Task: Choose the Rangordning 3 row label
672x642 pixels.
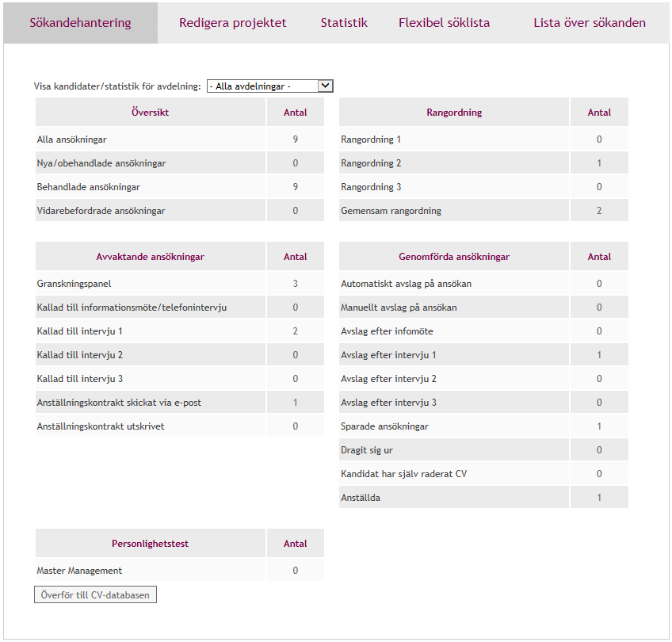Action: point(371,187)
